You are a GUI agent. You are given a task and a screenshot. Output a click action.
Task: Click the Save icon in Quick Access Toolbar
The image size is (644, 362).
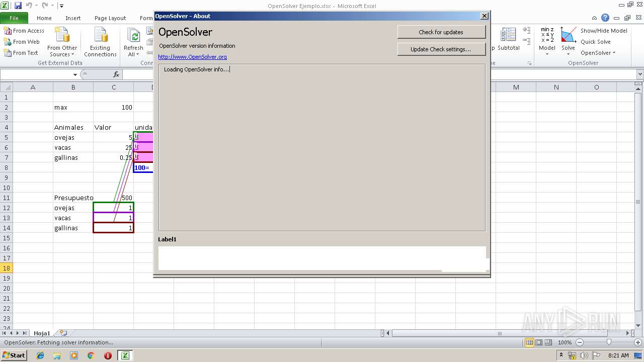18,6
